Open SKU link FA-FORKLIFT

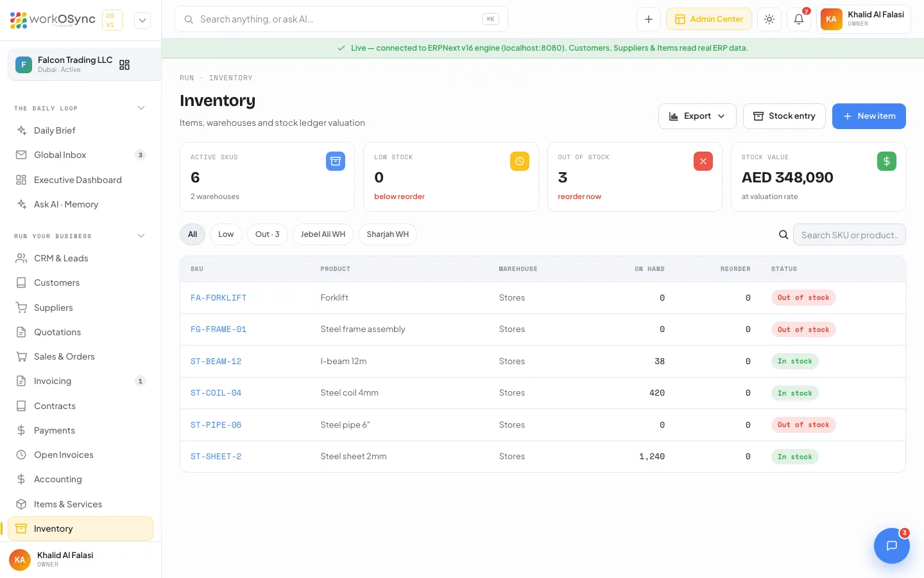pyautogui.click(x=218, y=298)
